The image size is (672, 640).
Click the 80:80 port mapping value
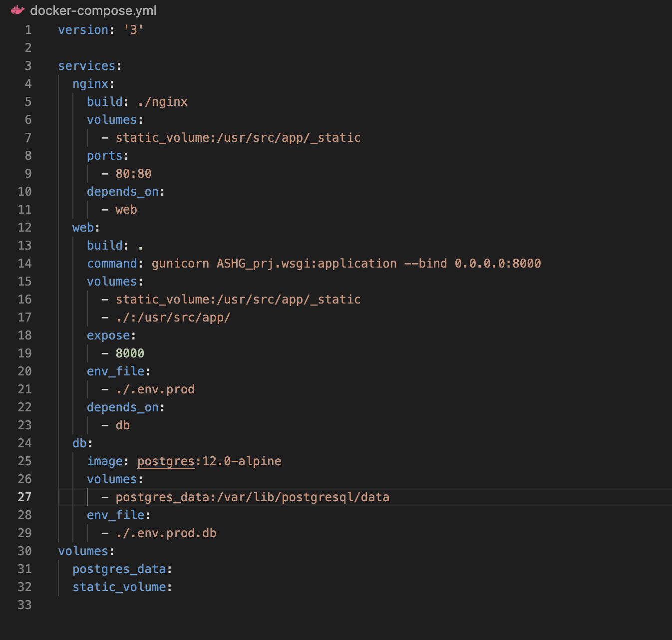coord(133,174)
